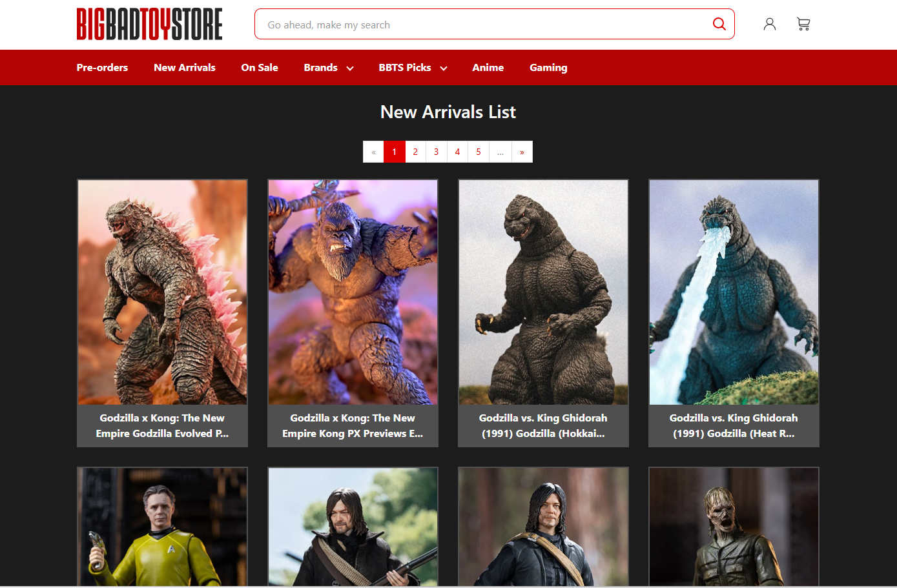Open the Pre-orders menu item
897x588 pixels.
(x=102, y=67)
